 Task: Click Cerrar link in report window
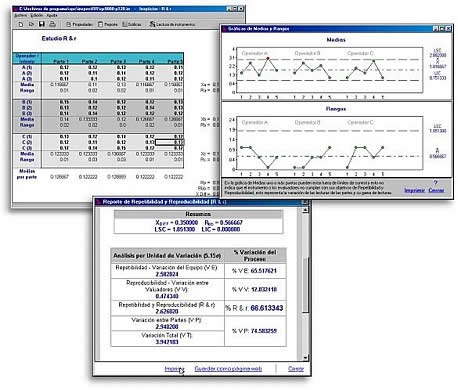296,369
